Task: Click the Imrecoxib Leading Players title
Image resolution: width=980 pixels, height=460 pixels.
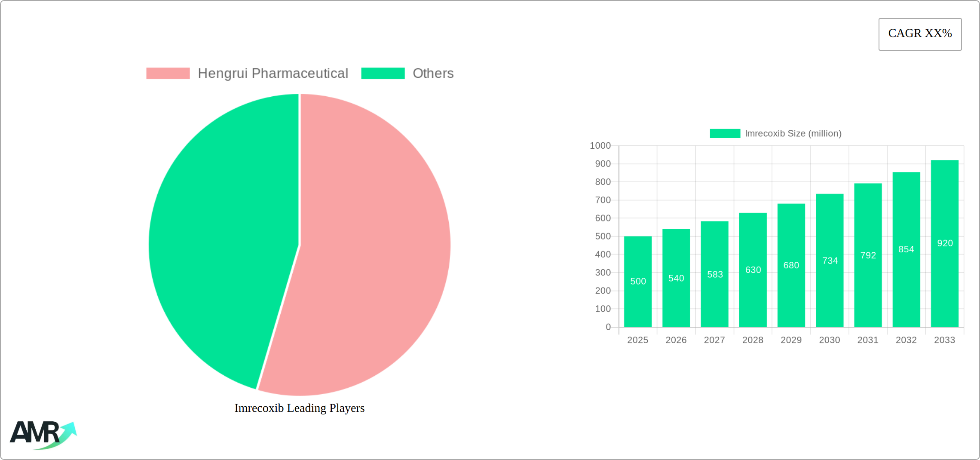Action: [300, 408]
